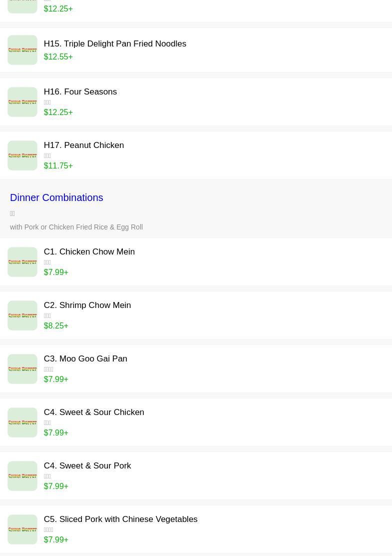The image size is (392, 556).
Task: Select the H17. Peanut Chicken title
Action: coord(84,145)
